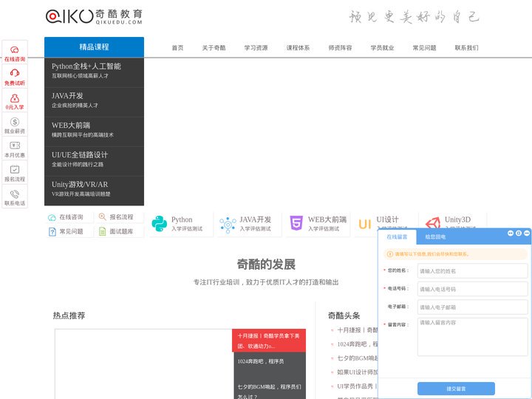Open the 学习资源 nav menu item

(x=256, y=48)
